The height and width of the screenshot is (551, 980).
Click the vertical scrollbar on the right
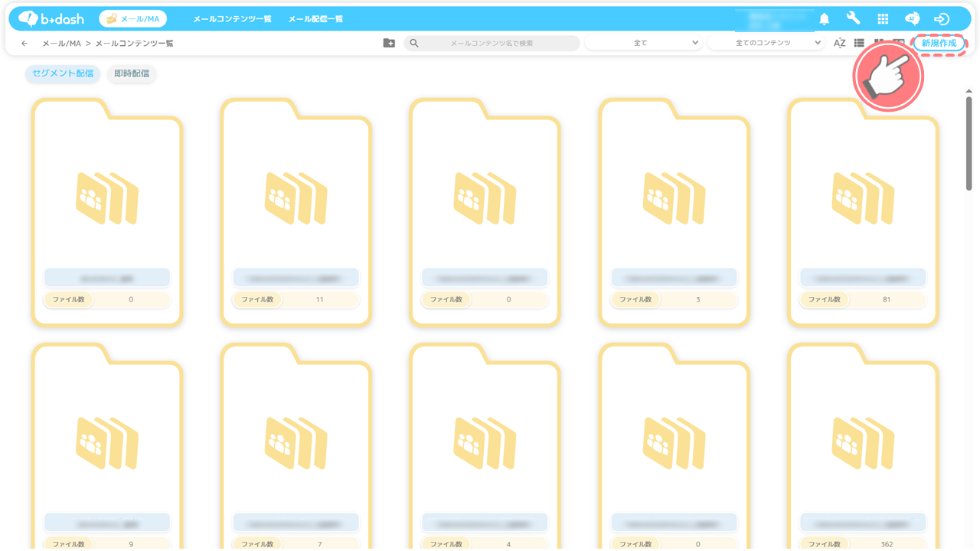tap(969, 143)
